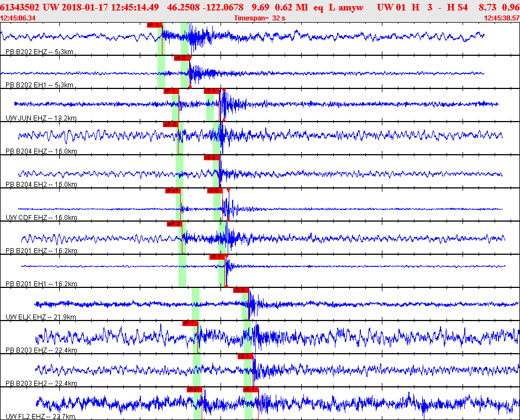520x420 pixels.
Task: Click the iS 0 pick flag on PB B202 EH1
Action: coord(182,58)
